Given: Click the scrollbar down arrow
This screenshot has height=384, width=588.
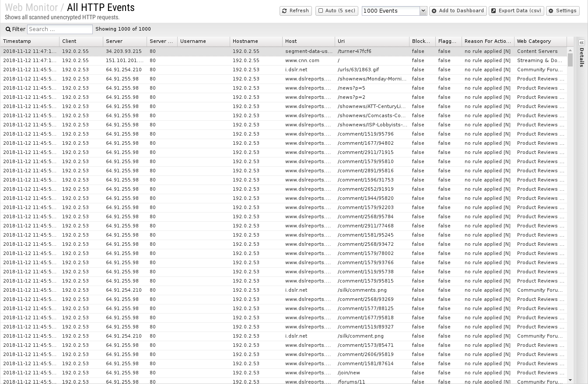Looking at the screenshot, I should [570, 381].
